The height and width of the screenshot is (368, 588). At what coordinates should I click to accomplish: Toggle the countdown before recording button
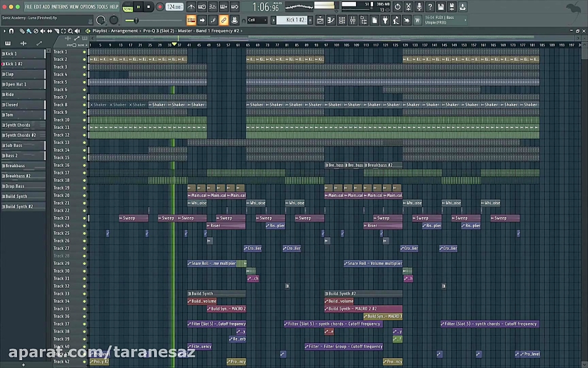point(212,7)
